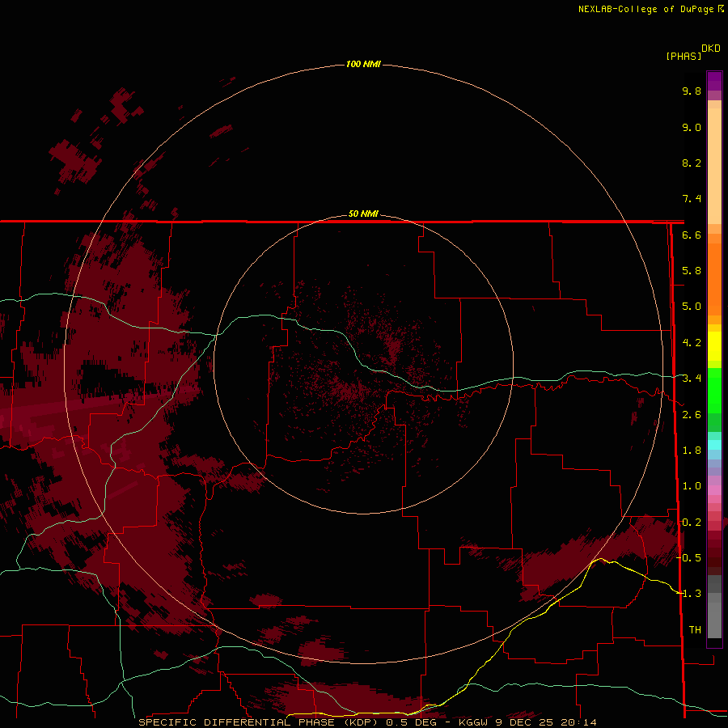
Task: Click the 0.2 scale value
Action: click(x=692, y=523)
